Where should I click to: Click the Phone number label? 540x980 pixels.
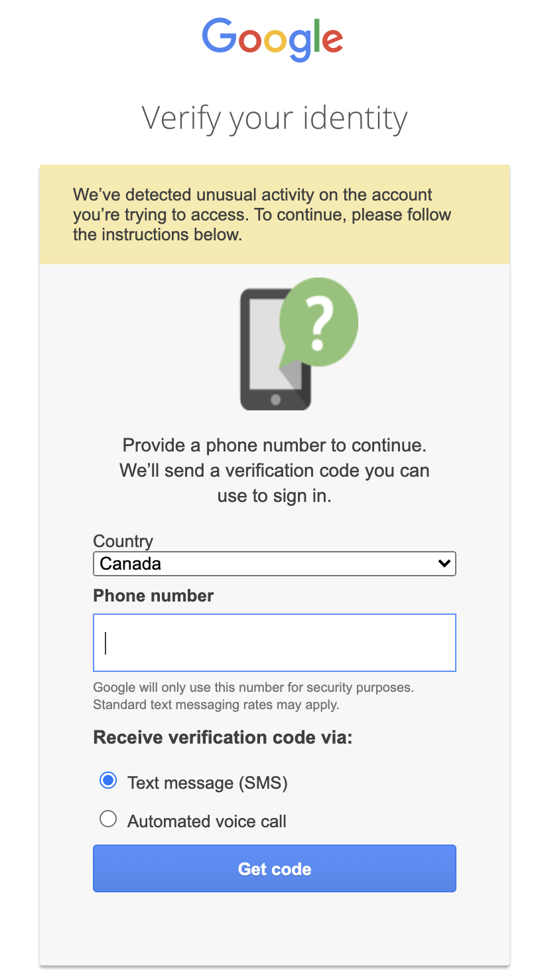153,596
